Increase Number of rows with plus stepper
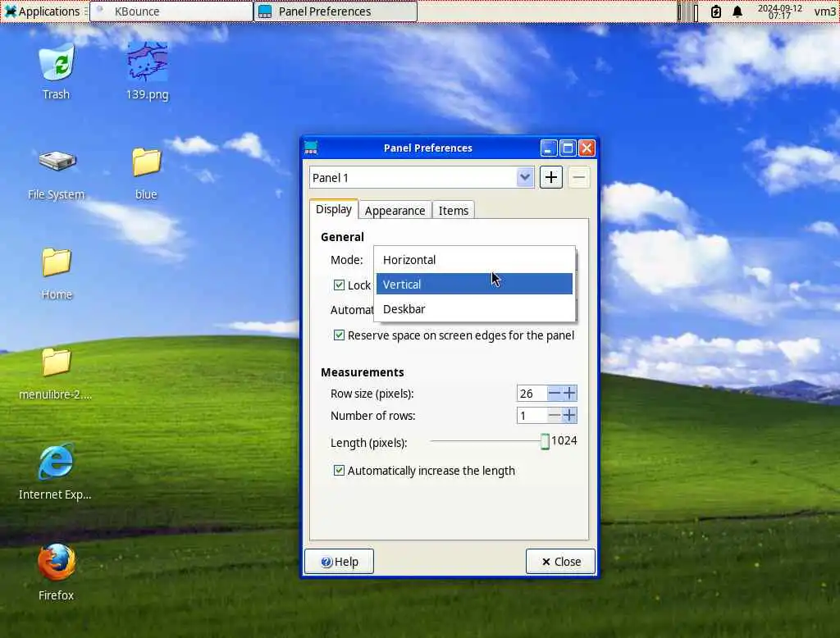 click(x=569, y=415)
